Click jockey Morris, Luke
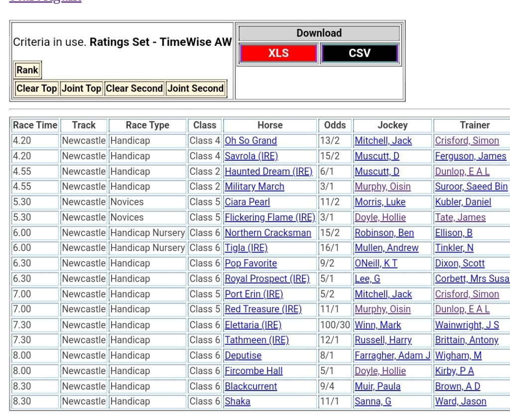This screenshot has height=420, width=510. pyautogui.click(x=380, y=202)
